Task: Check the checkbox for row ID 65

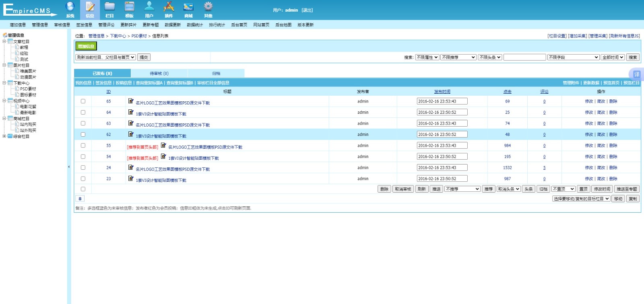Action: point(83,101)
